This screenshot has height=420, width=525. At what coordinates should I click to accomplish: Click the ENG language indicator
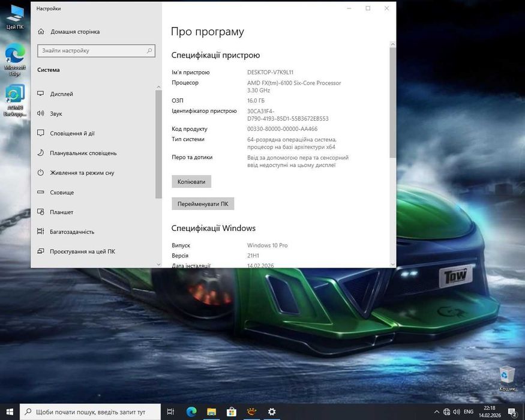[469, 412]
